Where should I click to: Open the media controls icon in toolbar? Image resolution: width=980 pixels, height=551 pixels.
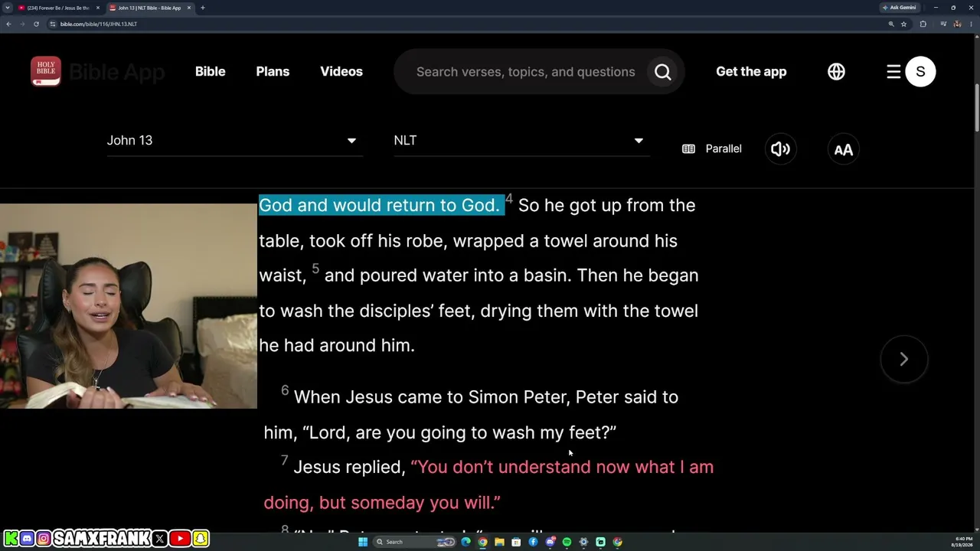point(942,24)
